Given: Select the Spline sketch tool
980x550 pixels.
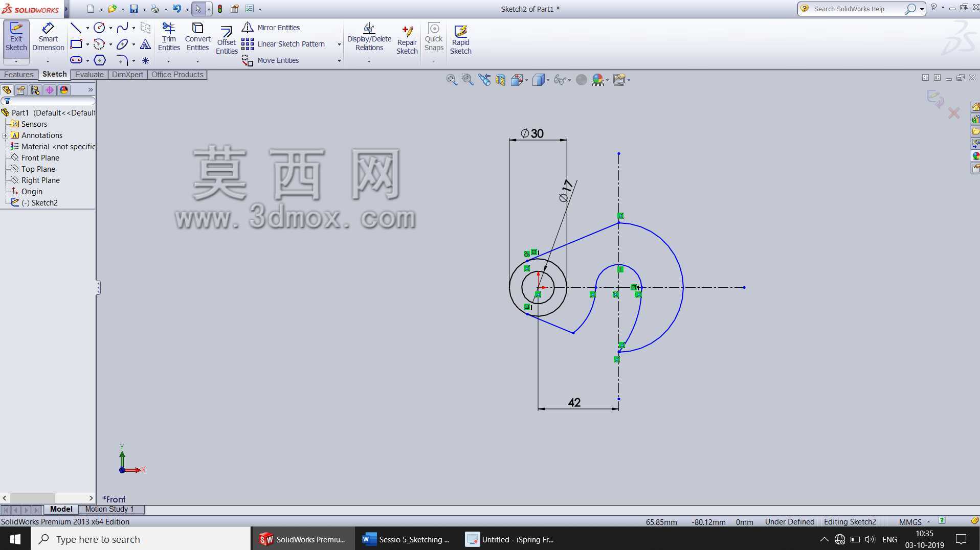Looking at the screenshot, I should coord(122,28).
